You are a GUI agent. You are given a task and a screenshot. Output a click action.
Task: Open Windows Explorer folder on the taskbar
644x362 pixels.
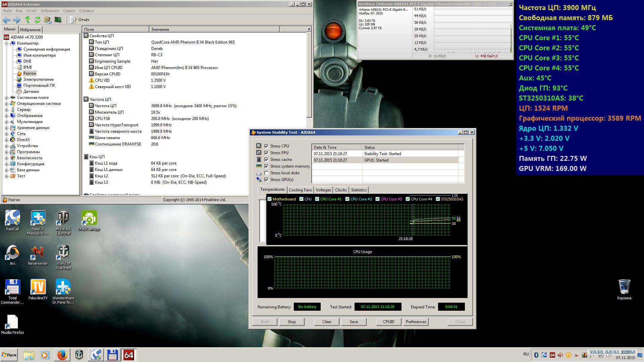pos(29,355)
